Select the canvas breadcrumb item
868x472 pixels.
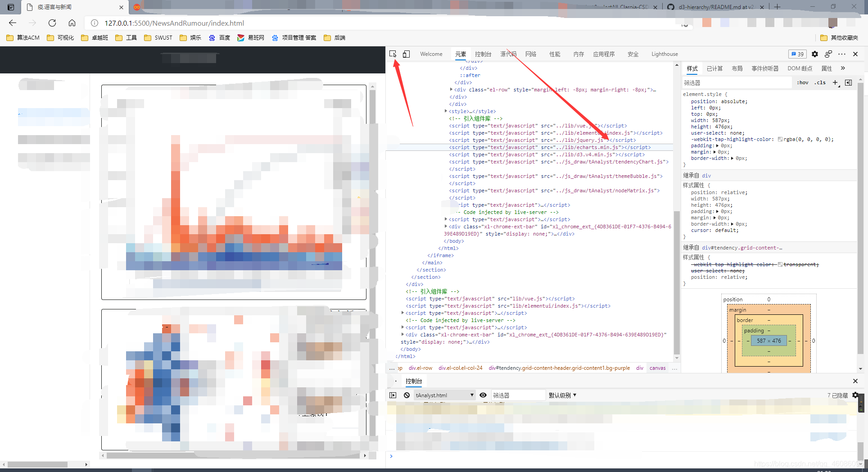pos(657,368)
